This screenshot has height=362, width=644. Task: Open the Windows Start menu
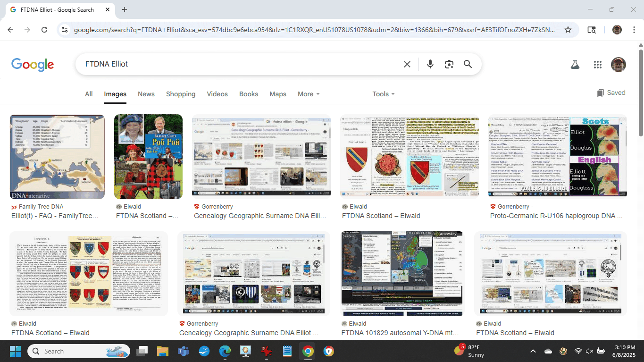[15, 351]
